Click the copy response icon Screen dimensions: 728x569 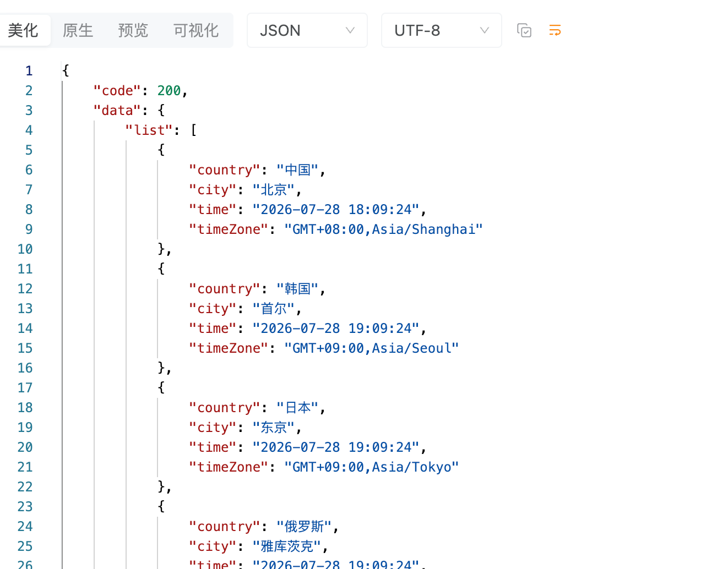tap(524, 30)
